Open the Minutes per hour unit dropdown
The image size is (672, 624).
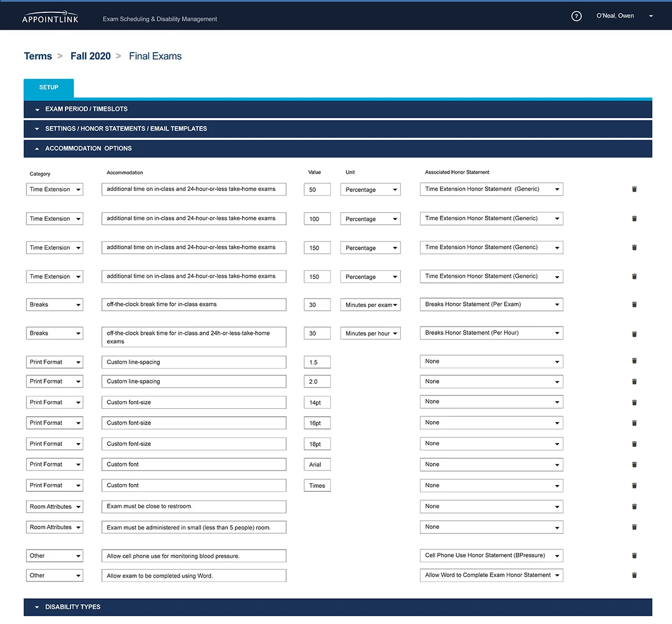(x=370, y=334)
